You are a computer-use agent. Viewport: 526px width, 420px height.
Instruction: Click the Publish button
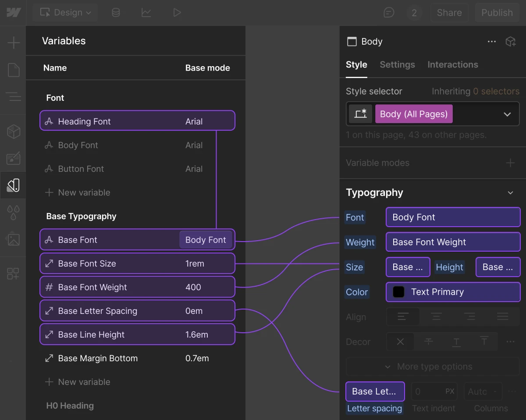click(497, 12)
